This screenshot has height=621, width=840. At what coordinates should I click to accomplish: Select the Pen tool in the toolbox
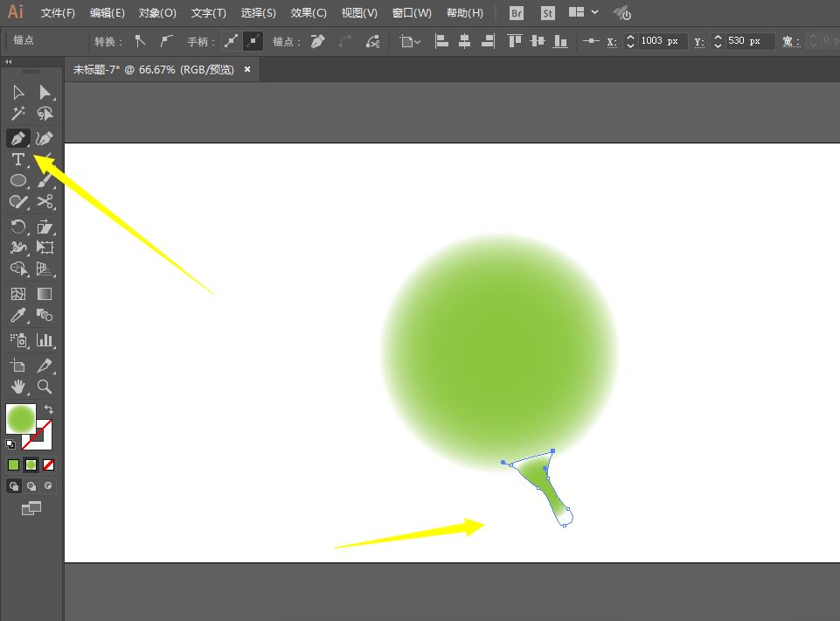(17, 138)
